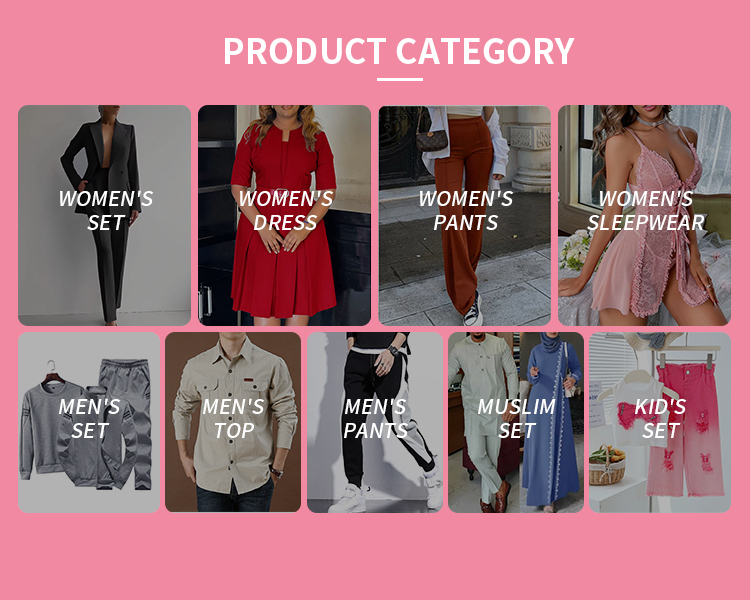Browse the Kid's Set category
The width and height of the screenshot is (750, 600).
660,422
